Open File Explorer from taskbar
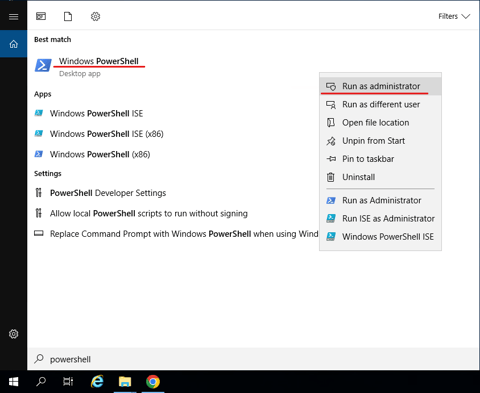 coord(125,382)
